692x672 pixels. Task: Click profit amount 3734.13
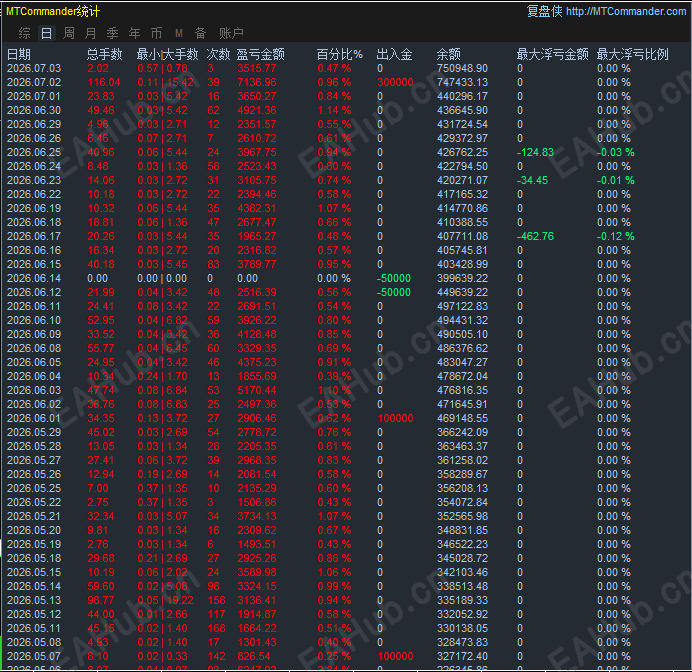coord(257,516)
